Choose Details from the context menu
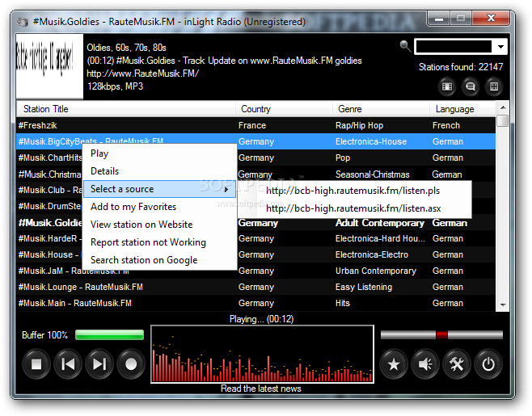Viewport: 532px width, 416px height. pyautogui.click(x=159, y=171)
